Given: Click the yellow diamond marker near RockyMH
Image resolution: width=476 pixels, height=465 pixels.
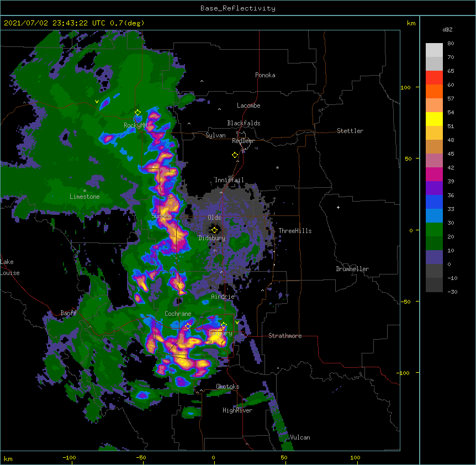Looking at the screenshot, I should (x=138, y=113).
